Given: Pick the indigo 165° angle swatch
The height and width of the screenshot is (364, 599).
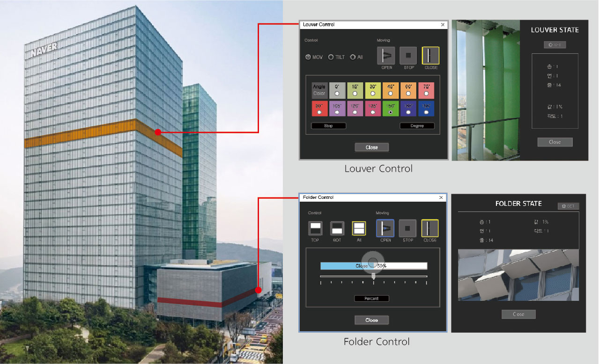Looking at the screenshot, I should 408,109.
